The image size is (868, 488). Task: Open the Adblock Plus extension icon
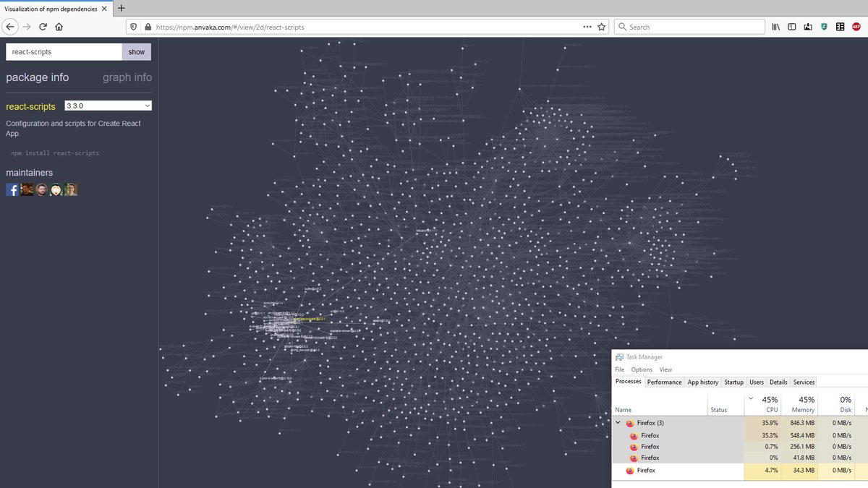pyautogui.click(x=856, y=27)
